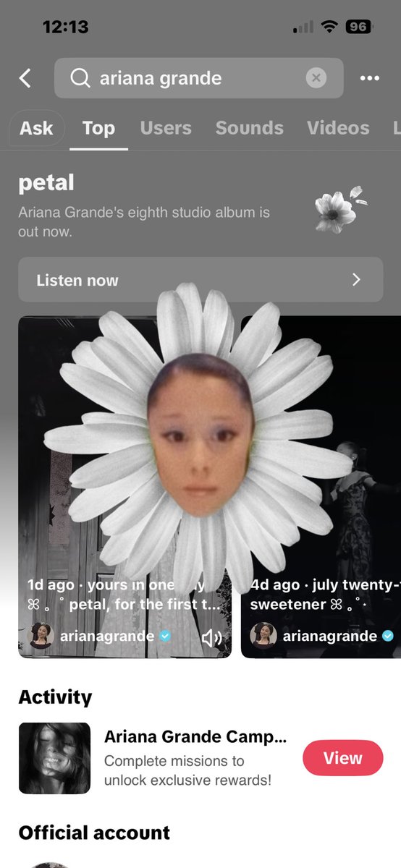Image resolution: width=401 pixels, height=868 pixels.
Task: Select the Top tab
Action: coord(98,129)
